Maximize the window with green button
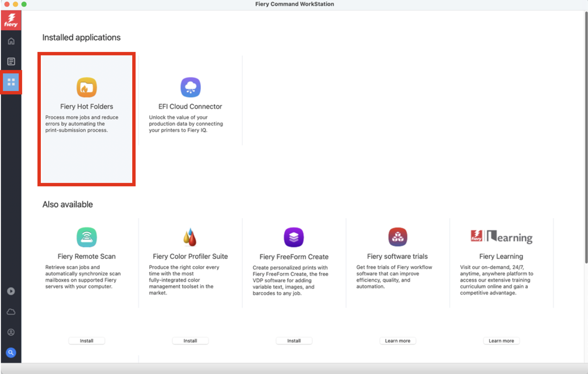The image size is (588, 374). (24, 4)
